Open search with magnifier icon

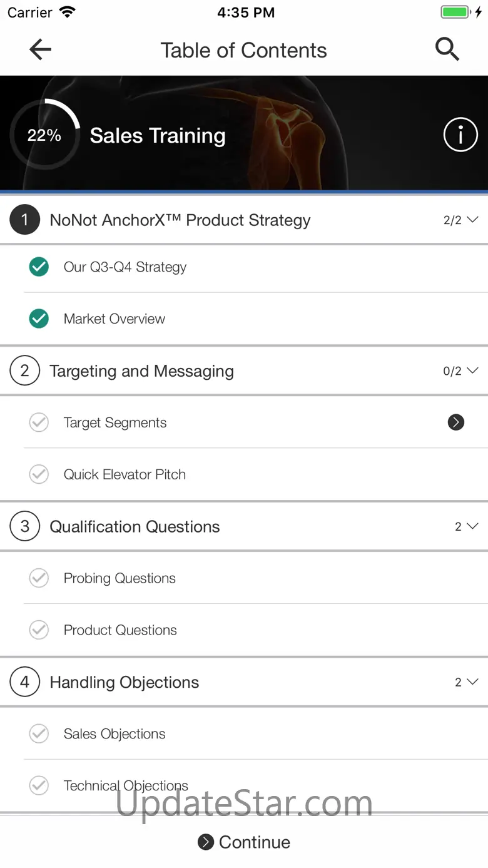(x=447, y=49)
